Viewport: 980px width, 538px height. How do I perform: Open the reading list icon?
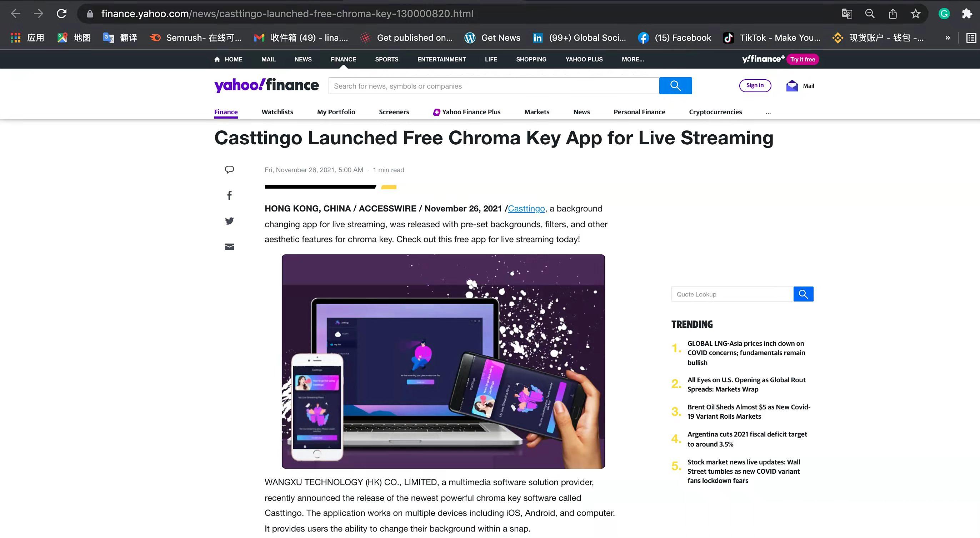click(971, 38)
